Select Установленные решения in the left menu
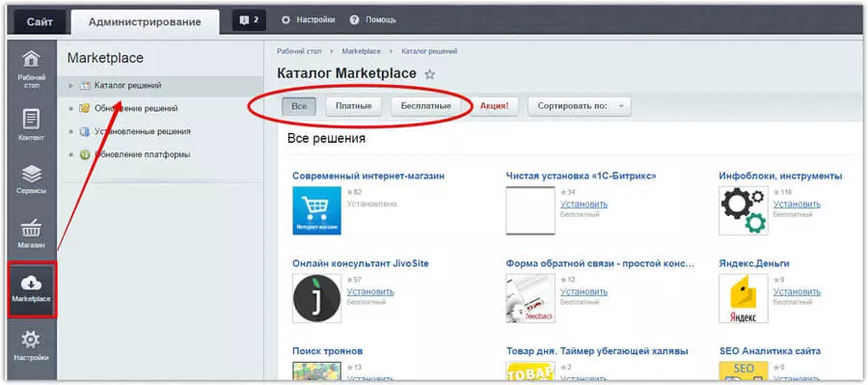 click(x=143, y=132)
